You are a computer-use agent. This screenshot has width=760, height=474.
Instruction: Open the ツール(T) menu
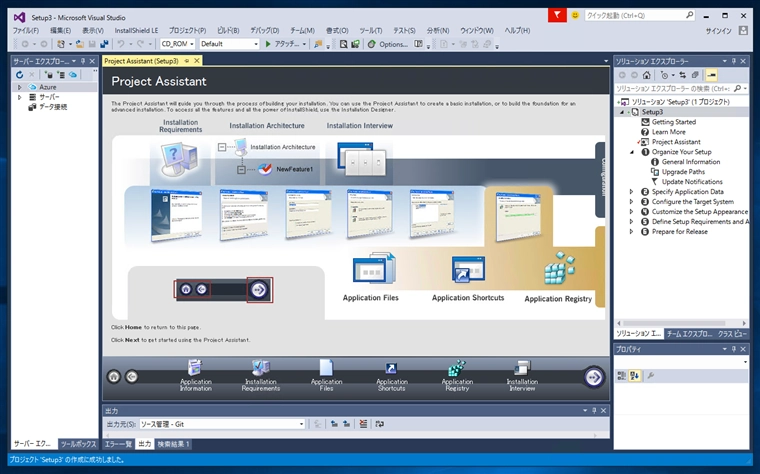tap(371, 31)
